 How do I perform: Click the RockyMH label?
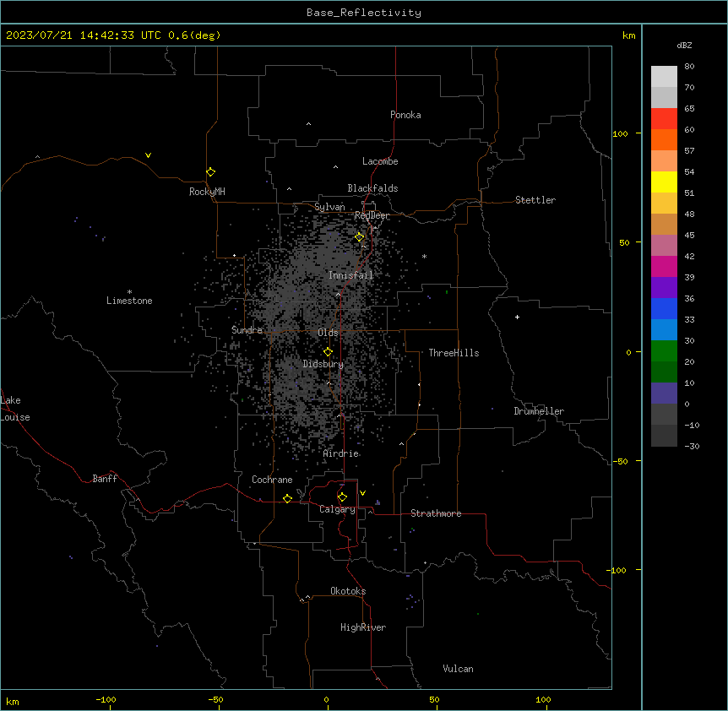(207, 192)
